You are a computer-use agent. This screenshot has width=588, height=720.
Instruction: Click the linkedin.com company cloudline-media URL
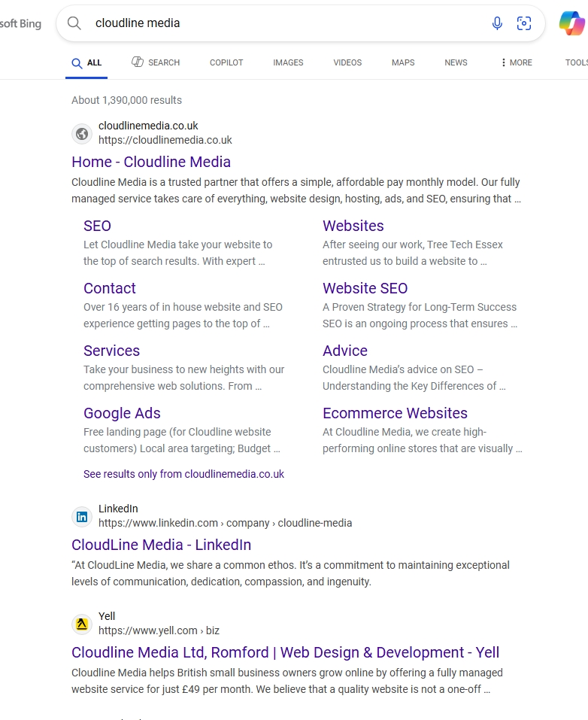click(226, 523)
